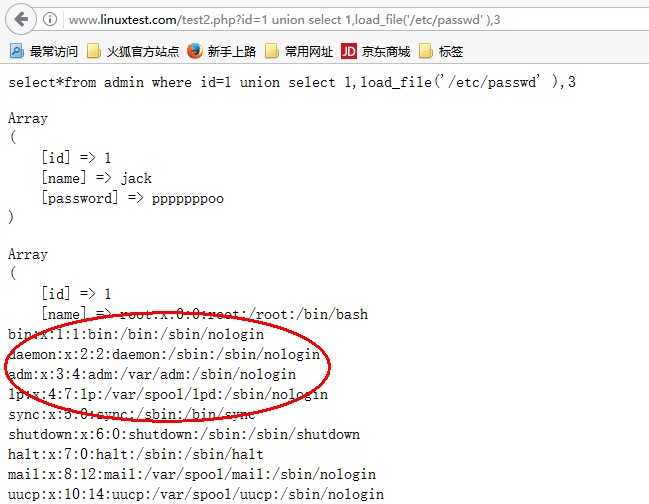Screen dimensions: 649x504
Task: Click the 标签 folder icon
Action: [x=425, y=51]
